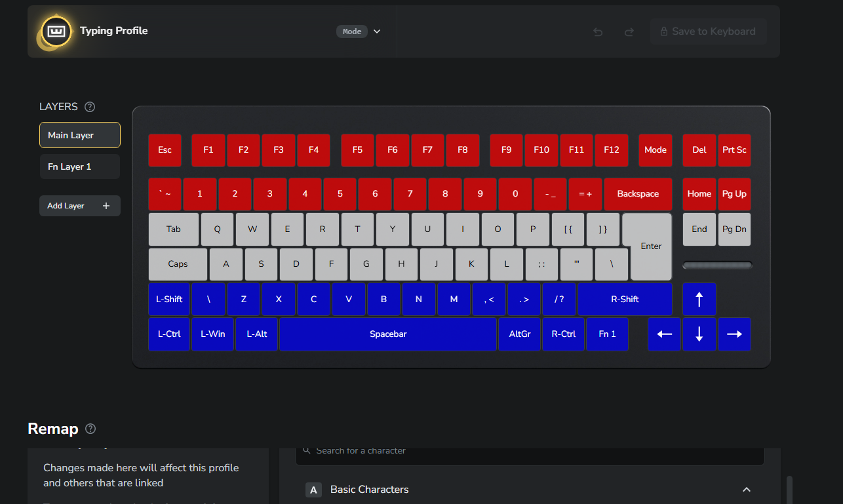Select the Pg Dn key

734,229
